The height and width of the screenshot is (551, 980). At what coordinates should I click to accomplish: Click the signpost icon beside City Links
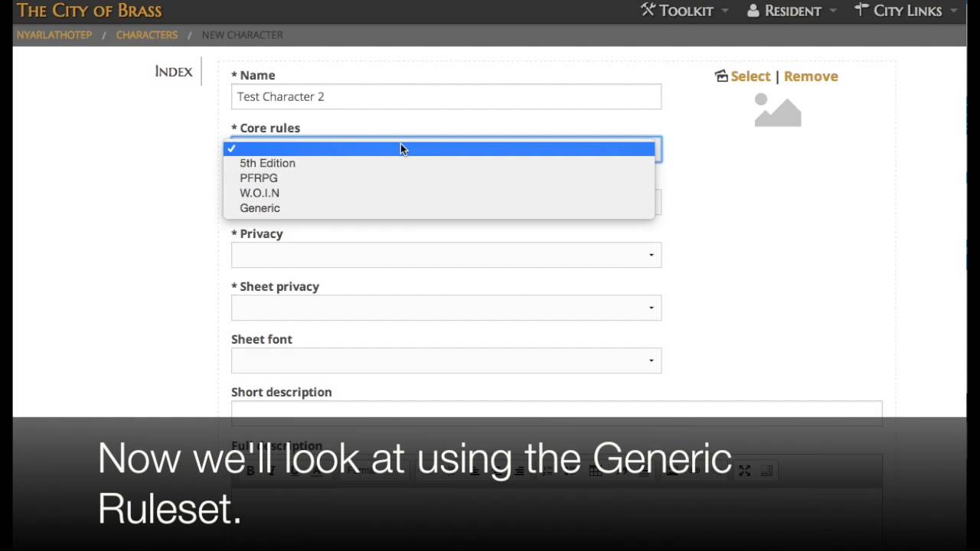(x=861, y=10)
